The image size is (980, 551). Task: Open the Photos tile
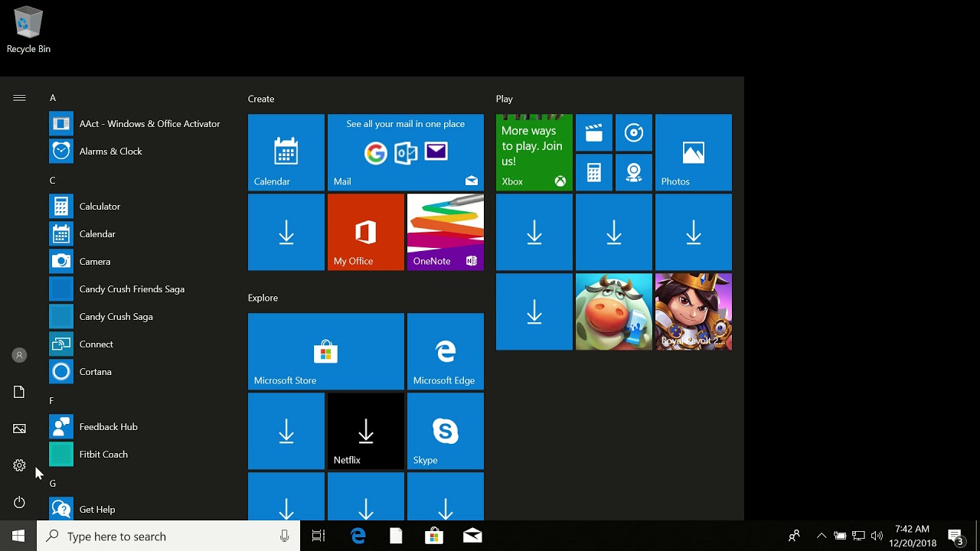(x=694, y=152)
